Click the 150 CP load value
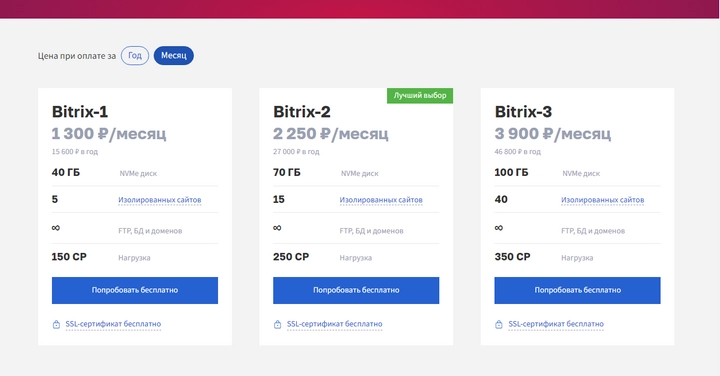The width and height of the screenshot is (720, 376). coord(69,257)
